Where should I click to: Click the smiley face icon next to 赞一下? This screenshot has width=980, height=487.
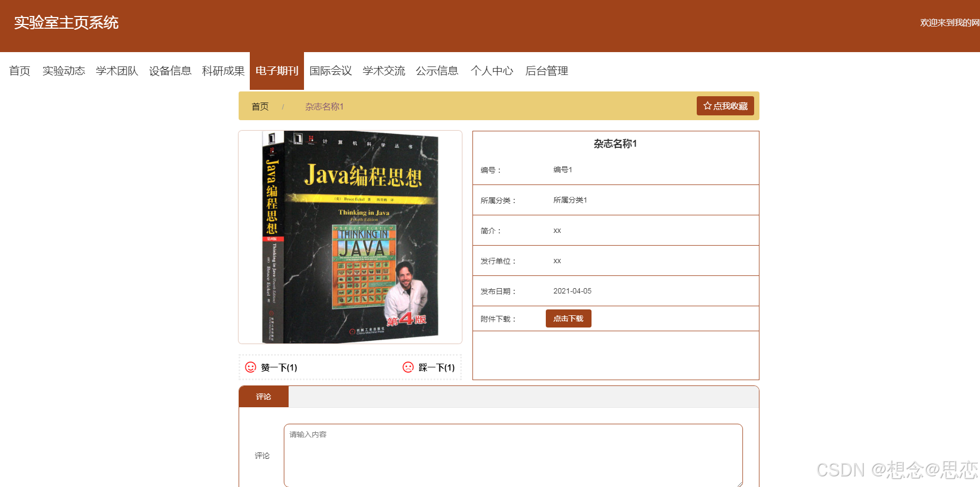[250, 367]
